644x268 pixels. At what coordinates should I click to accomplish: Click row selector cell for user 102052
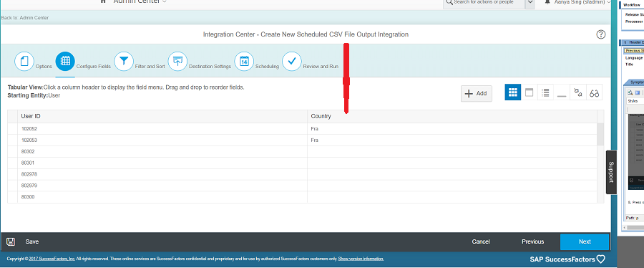point(13,129)
